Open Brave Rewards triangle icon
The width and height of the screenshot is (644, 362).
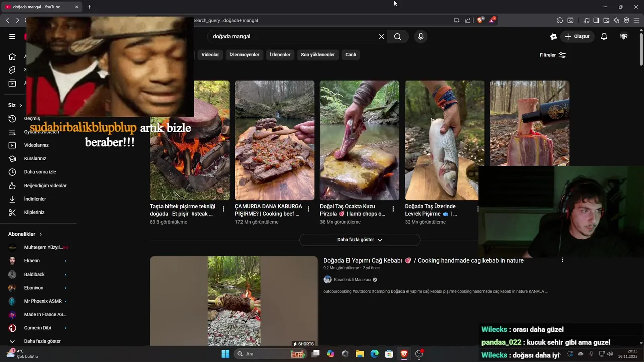pyautogui.click(x=492, y=20)
